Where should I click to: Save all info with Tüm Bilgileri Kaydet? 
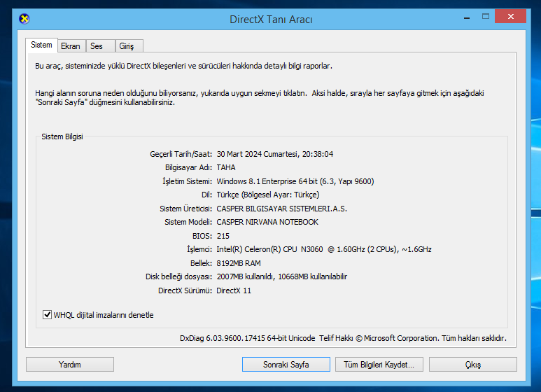379,365
